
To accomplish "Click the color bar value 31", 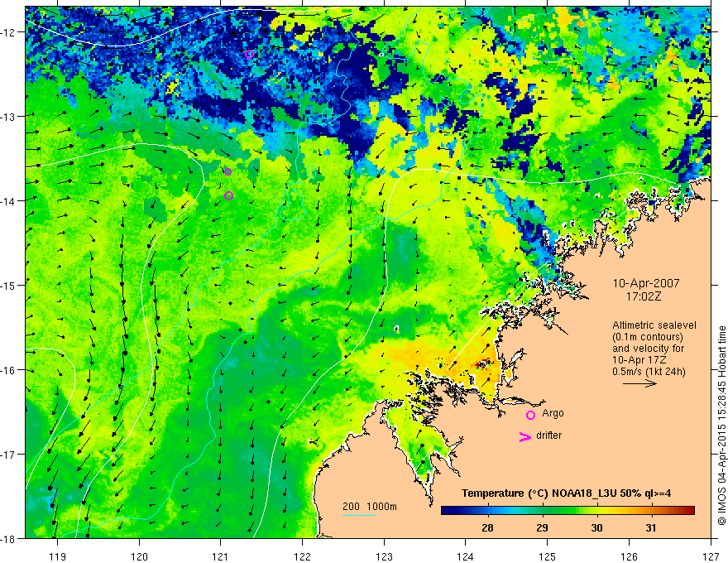I will click(x=651, y=527).
